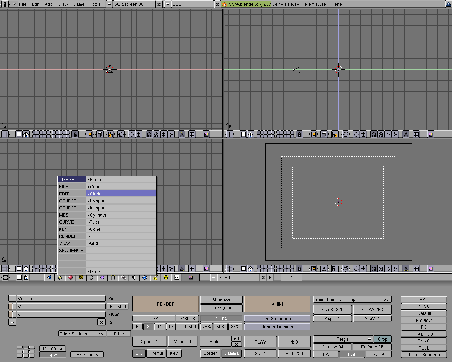Open the screen selector dropdown in top header
The image size is (452, 362).
pos(109,4)
